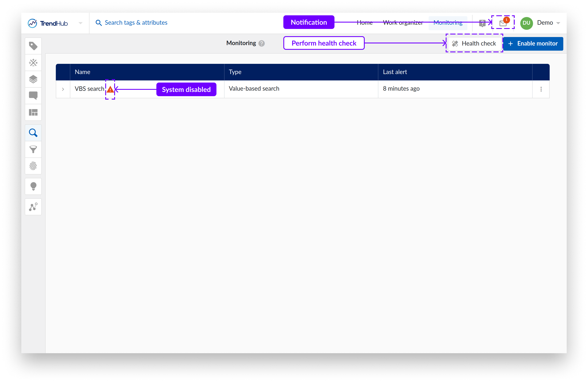Open the dashboard tiles sidebar icon
This screenshot has height=383, width=588.
pyautogui.click(x=33, y=113)
